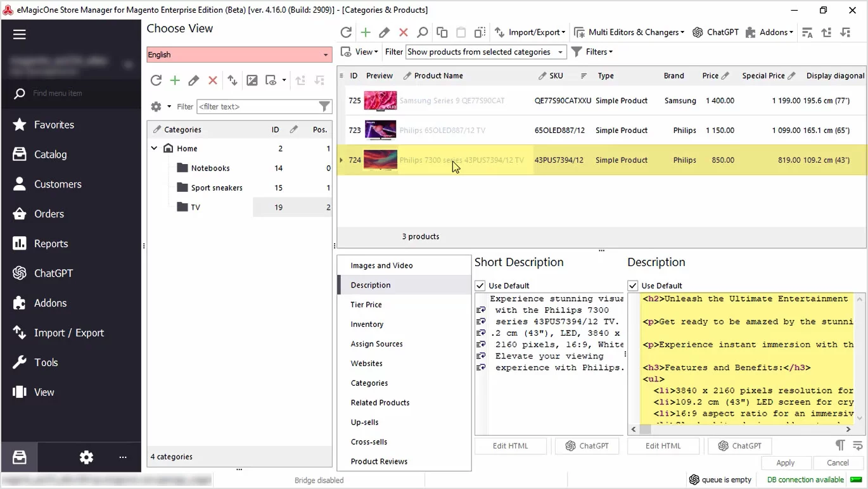Open Multi Editors & Changers dropdown

(629, 32)
